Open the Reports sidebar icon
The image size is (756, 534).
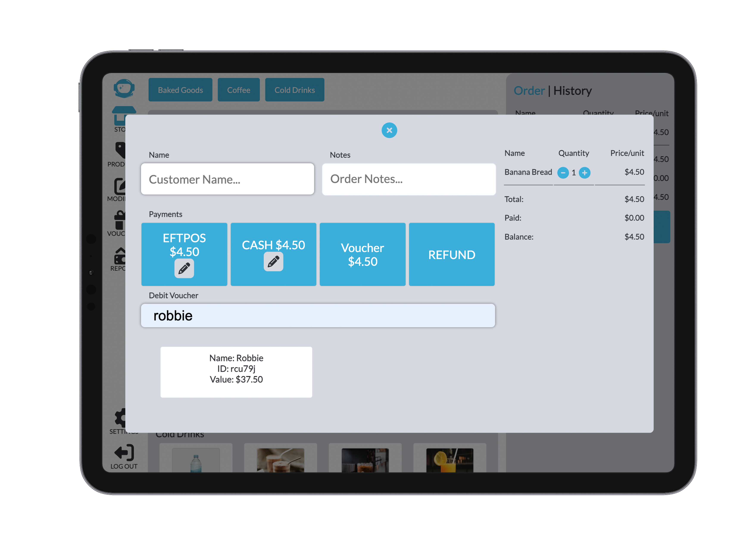pos(120,257)
